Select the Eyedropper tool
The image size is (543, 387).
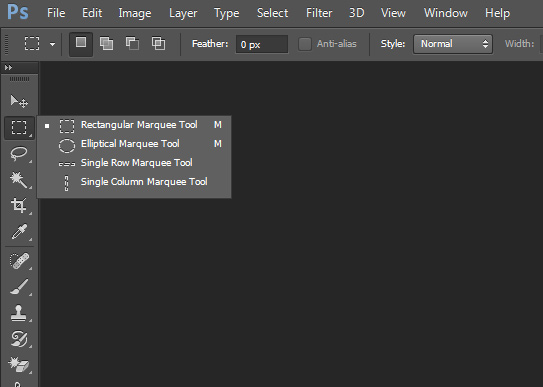point(19,232)
